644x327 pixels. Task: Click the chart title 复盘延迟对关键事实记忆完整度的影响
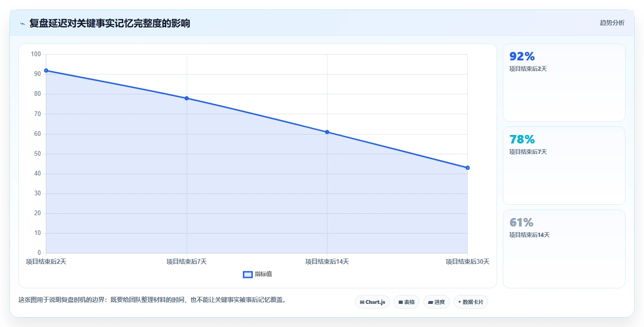[x=110, y=23]
